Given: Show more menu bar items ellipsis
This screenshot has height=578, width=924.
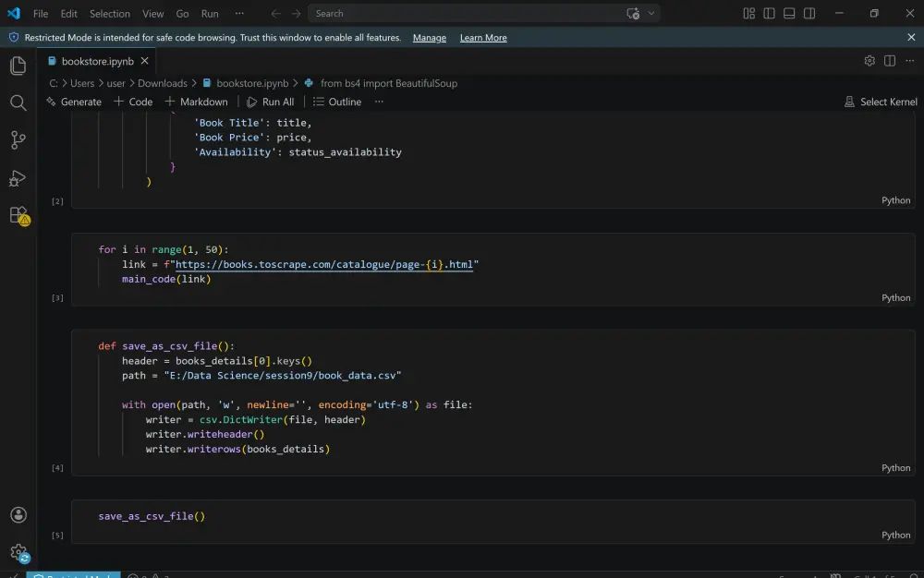Looking at the screenshot, I should click(x=239, y=14).
